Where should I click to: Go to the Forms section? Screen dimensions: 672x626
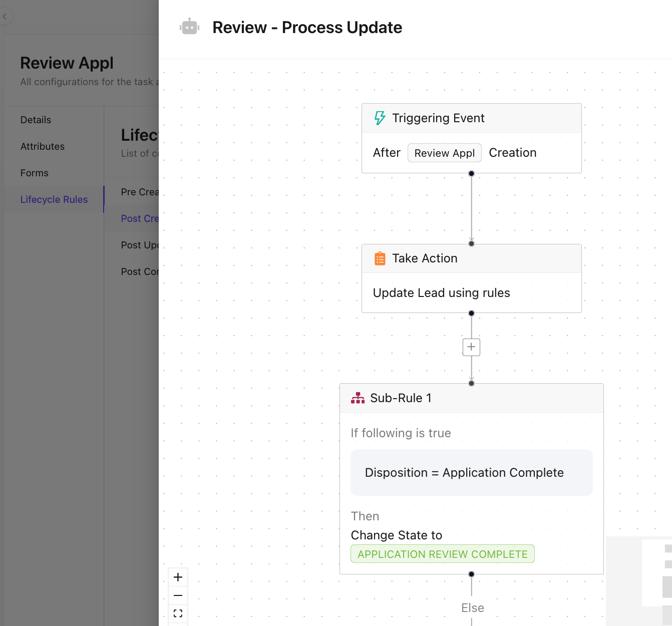coord(35,173)
